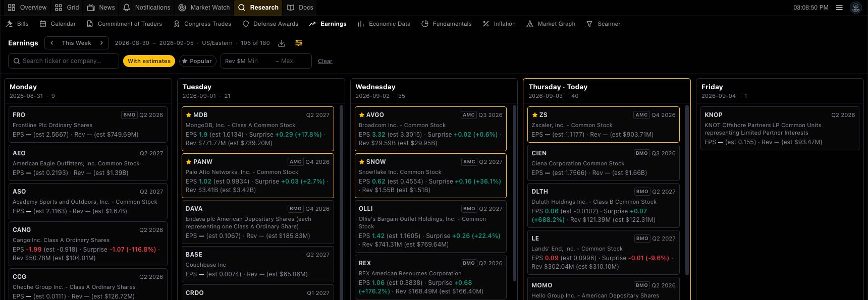
Task: Click the Thursday column scrollbar
Action: click(687, 190)
